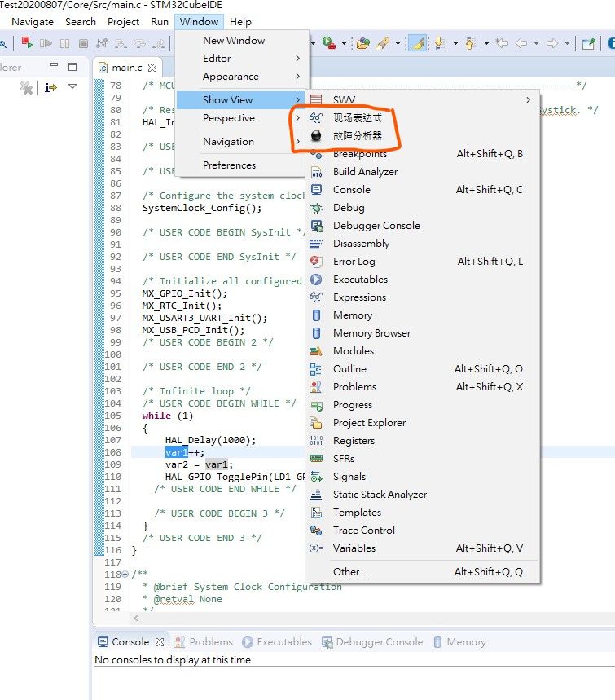The width and height of the screenshot is (615, 700).
Task: Close the main.c editor tab
Action: tap(152, 68)
